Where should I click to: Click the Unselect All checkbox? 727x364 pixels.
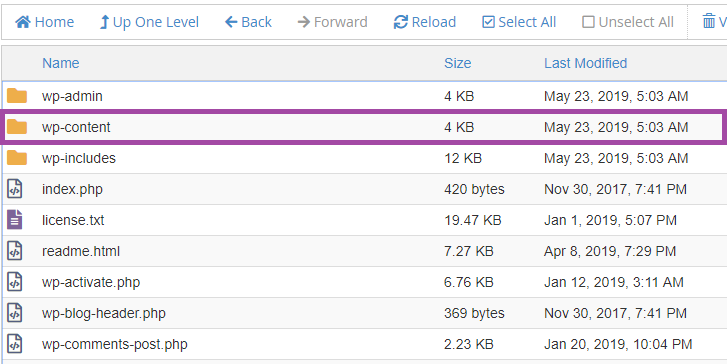pos(588,22)
